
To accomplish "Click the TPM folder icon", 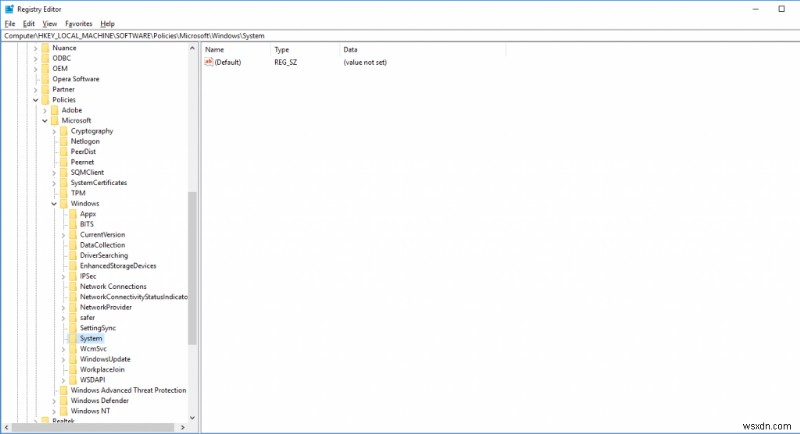I will coord(64,193).
